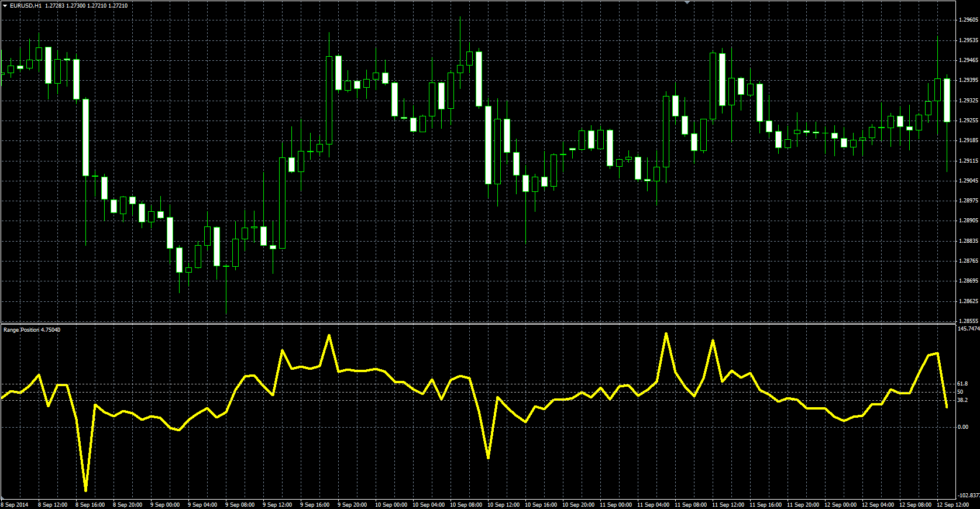Click the 12 Sep 12:00 time label
The height and width of the screenshot is (509, 980).
tap(953, 504)
